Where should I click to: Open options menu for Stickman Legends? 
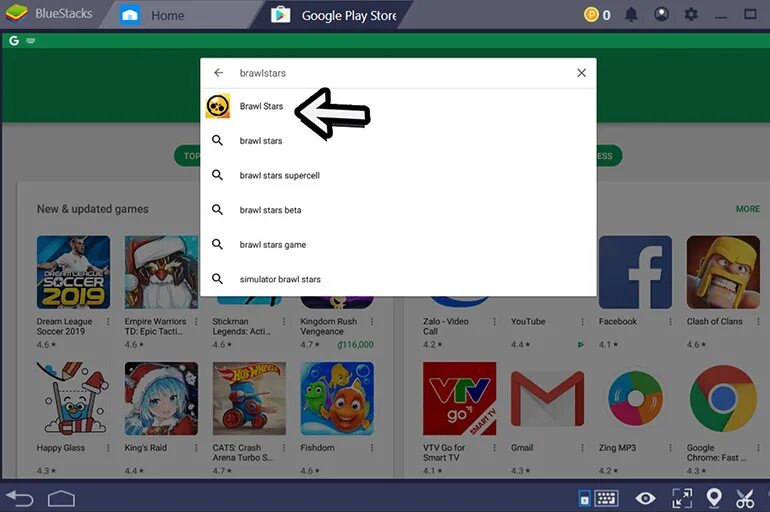coord(284,322)
